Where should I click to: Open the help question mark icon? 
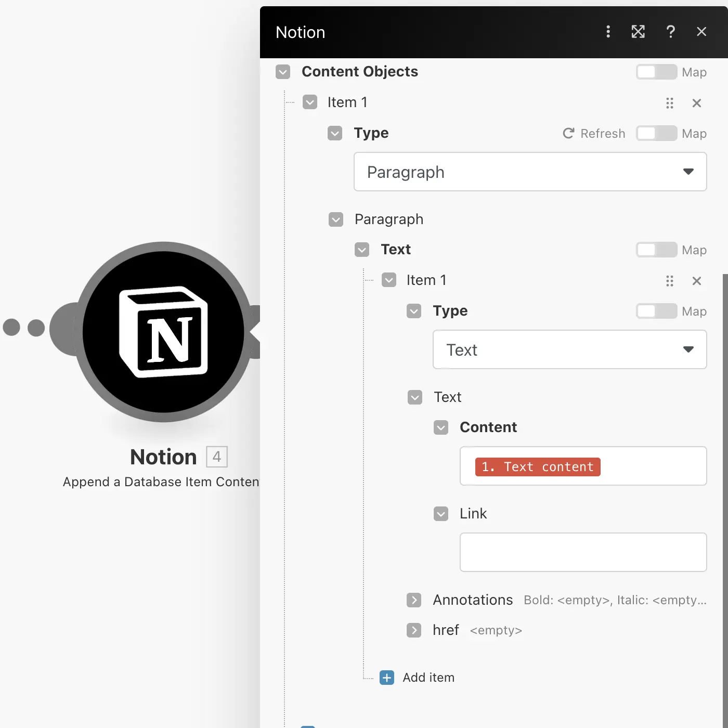(x=670, y=32)
